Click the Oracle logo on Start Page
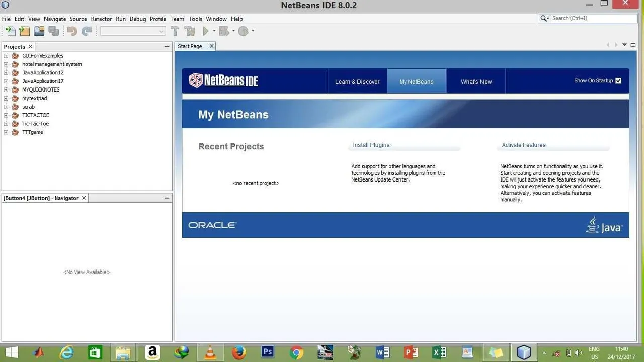 212,225
